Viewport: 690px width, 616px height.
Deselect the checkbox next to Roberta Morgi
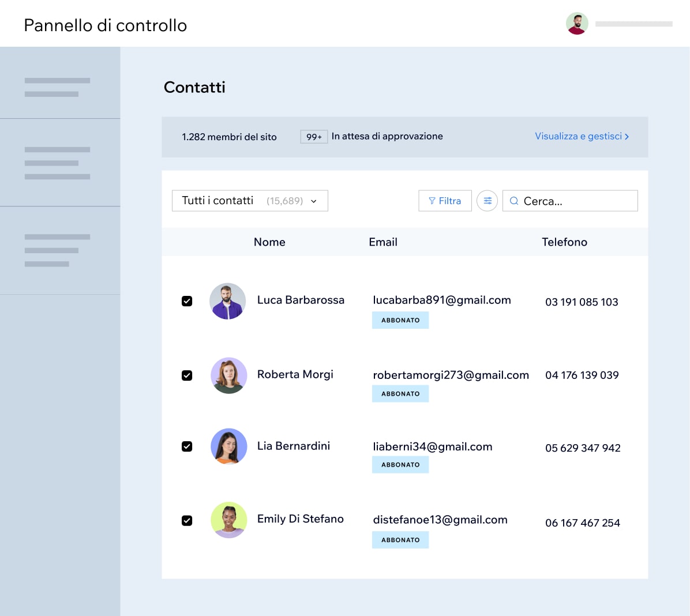[x=187, y=375]
